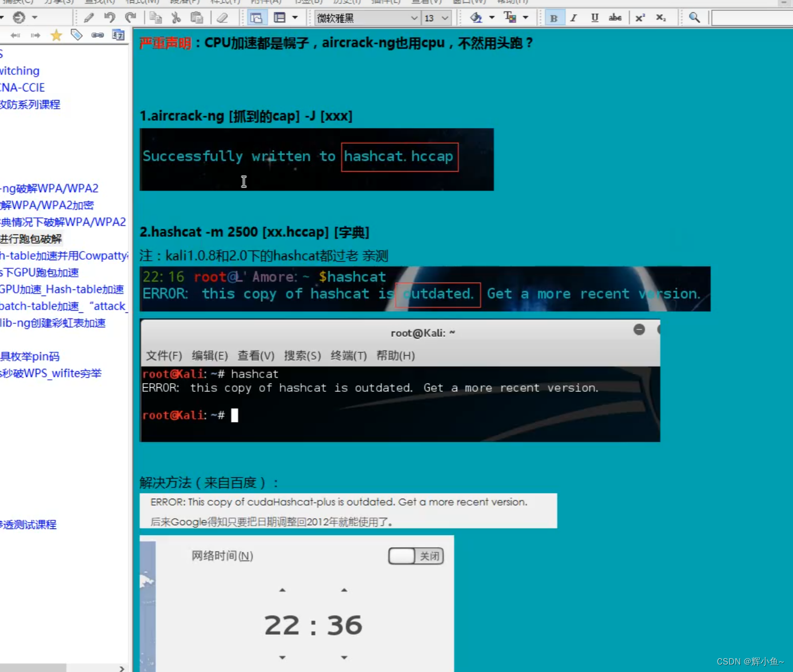
Task: Undo the last edit
Action: click(110, 18)
